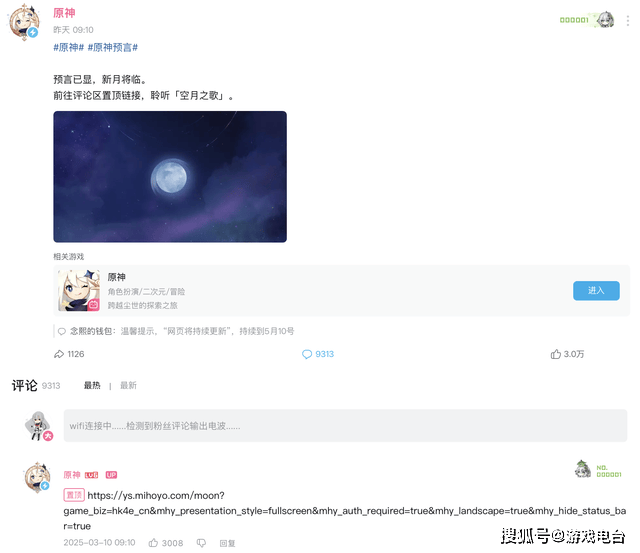Open the #原神预言# hashtag link

113,47
